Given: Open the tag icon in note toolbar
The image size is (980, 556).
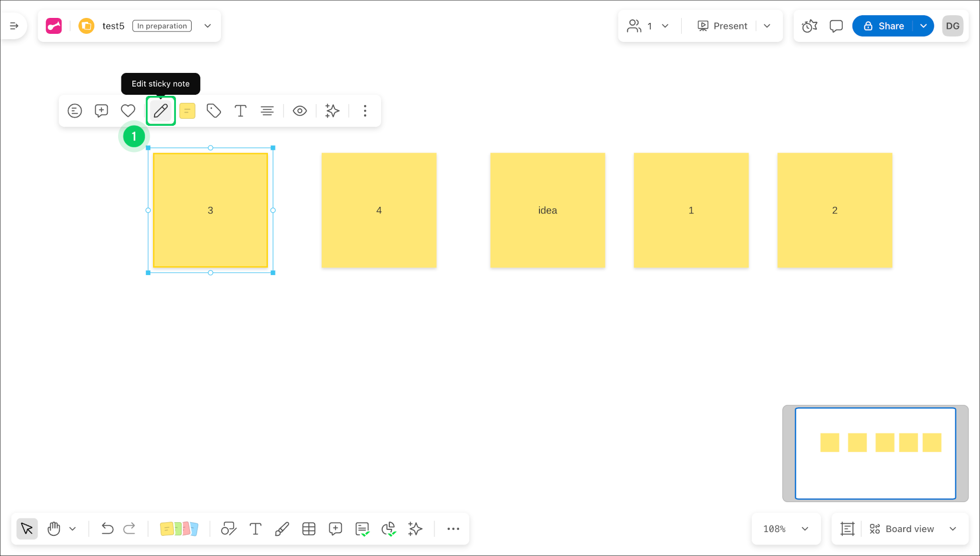Looking at the screenshot, I should (213, 111).
